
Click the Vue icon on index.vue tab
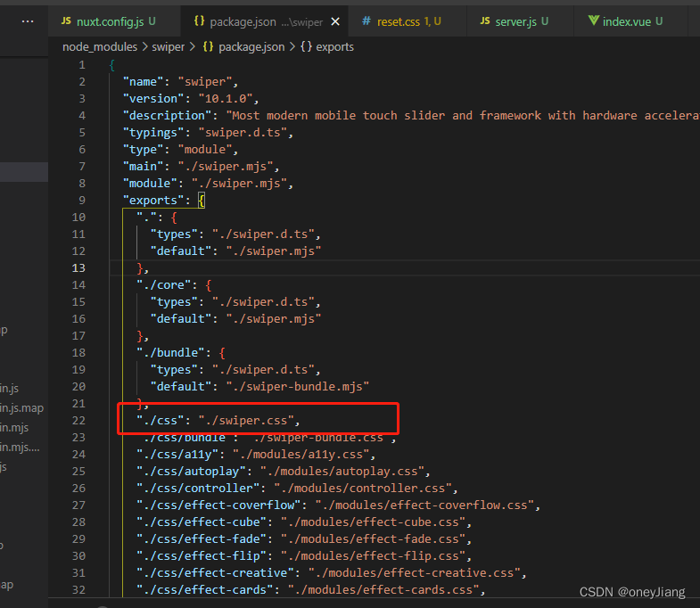click(x=593, y=21)
